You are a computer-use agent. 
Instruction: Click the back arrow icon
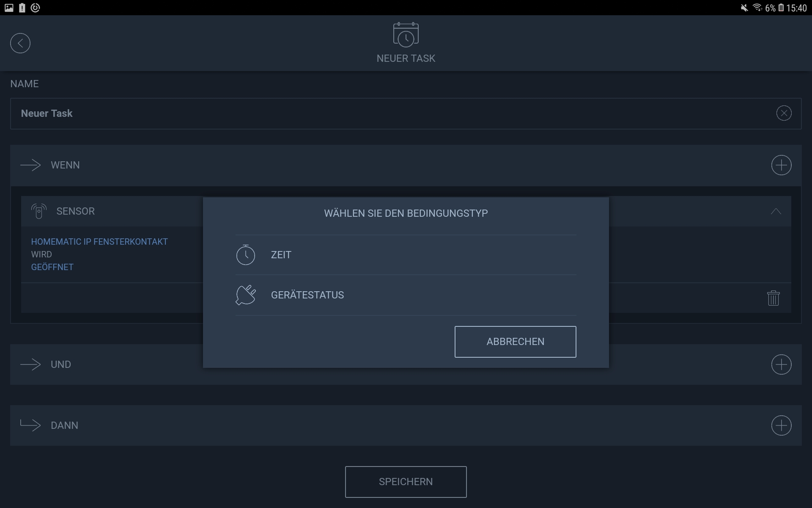click(20, 43)
